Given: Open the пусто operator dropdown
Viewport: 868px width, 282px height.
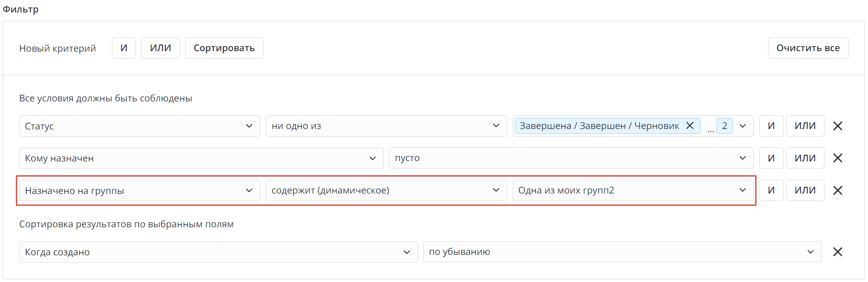Looking at the screenshot, I should click(571, 158).
